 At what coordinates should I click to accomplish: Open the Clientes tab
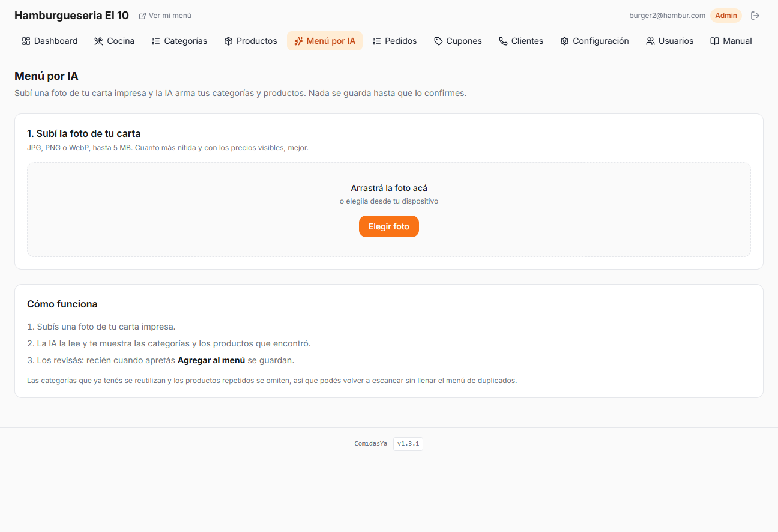pyautogui.click(x=521, y=41)
